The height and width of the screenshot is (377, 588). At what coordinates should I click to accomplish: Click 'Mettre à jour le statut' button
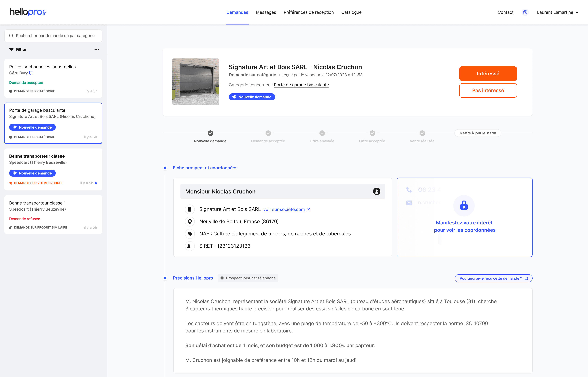(x=478, y=133)
